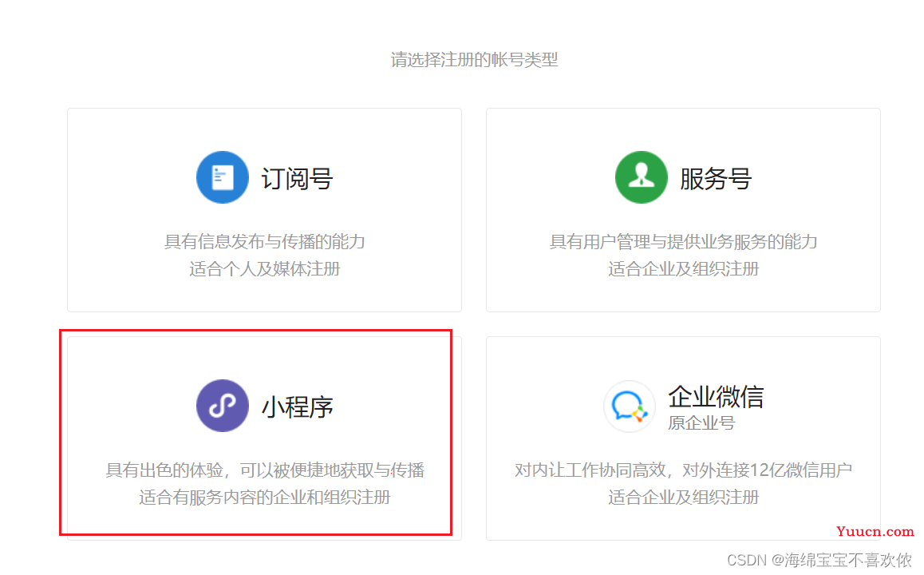Choose the 小程序 title text

(298, 407)
